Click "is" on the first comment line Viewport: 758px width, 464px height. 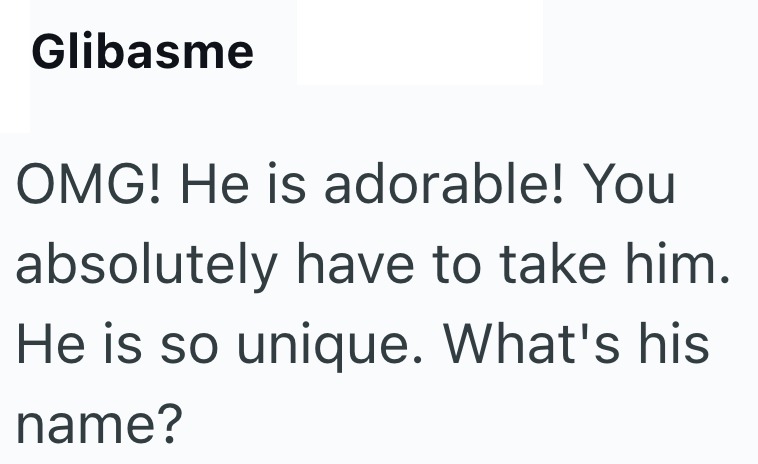[295, 187]
